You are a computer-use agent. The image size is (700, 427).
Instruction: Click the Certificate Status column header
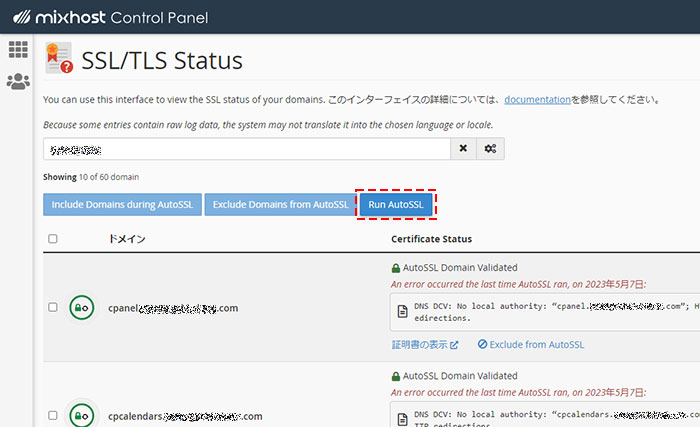pos(431,239)
